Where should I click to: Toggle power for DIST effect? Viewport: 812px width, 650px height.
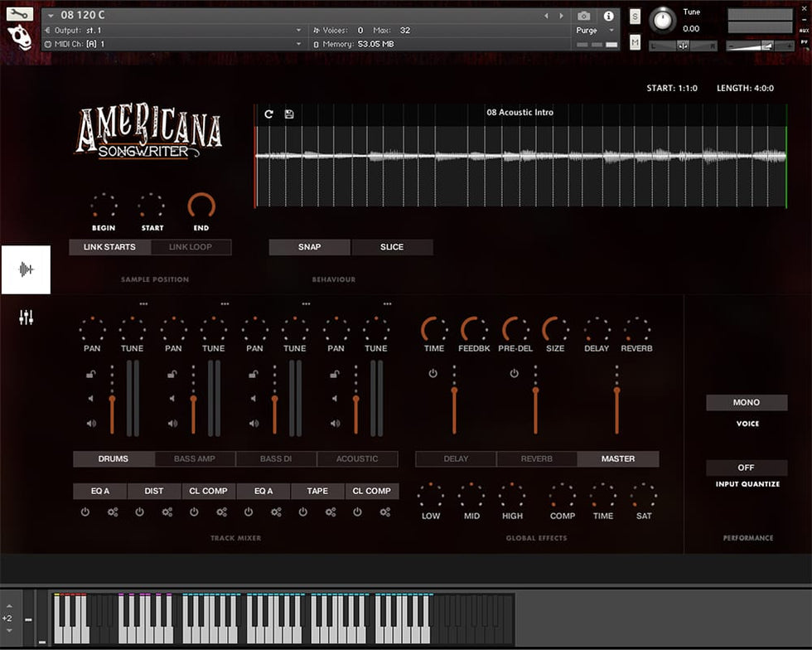tap(139, 512)
